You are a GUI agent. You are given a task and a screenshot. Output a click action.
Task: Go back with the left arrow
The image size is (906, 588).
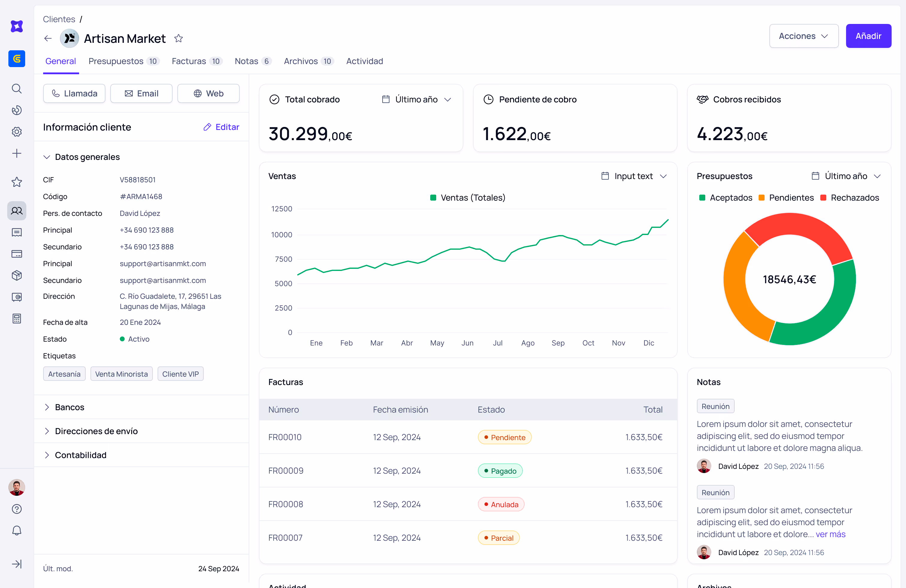[48, 38]
